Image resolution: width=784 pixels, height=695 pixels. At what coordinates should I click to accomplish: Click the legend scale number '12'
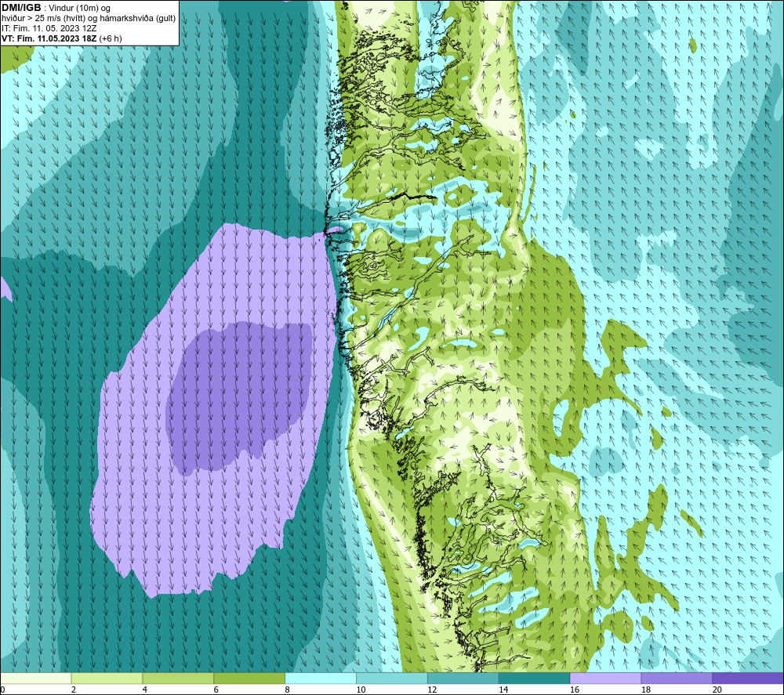(x=432, y=690)
